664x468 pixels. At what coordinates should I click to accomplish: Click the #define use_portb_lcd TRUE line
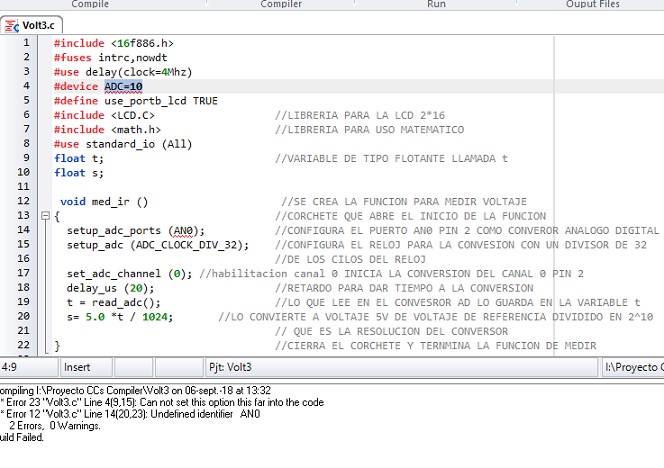tap(136, 101)
